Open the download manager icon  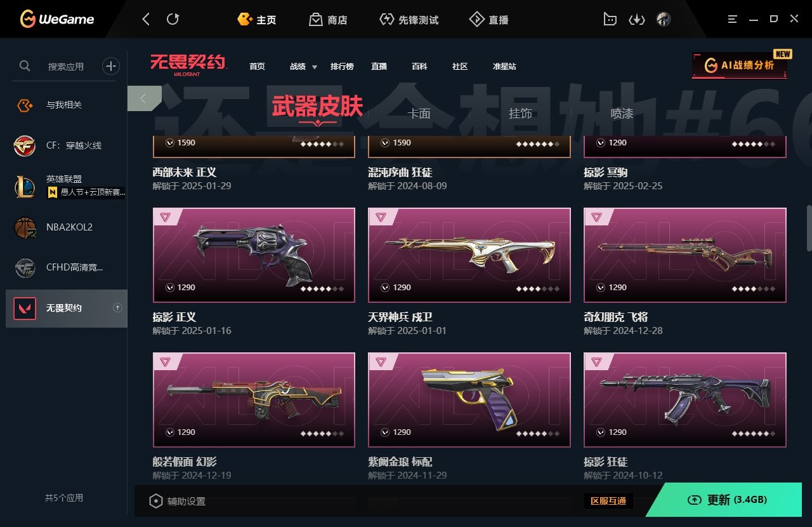click(636, 20)
